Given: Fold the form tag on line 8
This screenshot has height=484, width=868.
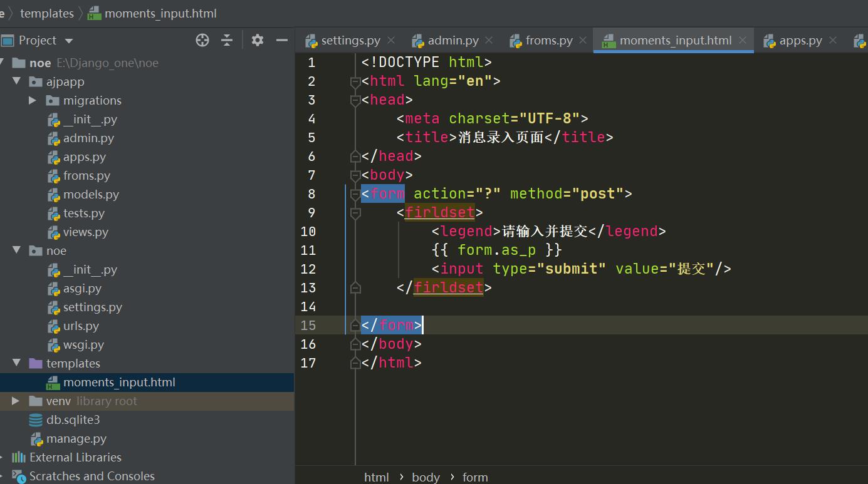Looking at the screenshot, I should 355,194.
